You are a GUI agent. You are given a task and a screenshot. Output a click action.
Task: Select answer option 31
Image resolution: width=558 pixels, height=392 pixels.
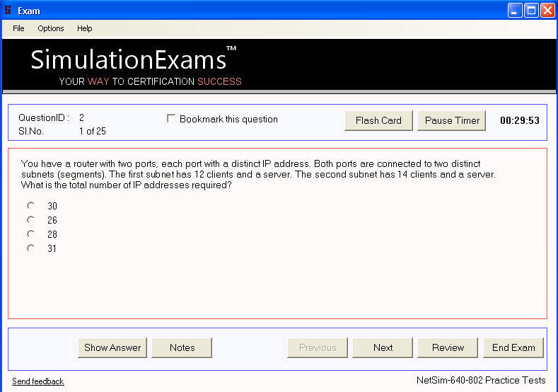coord(31,248)
